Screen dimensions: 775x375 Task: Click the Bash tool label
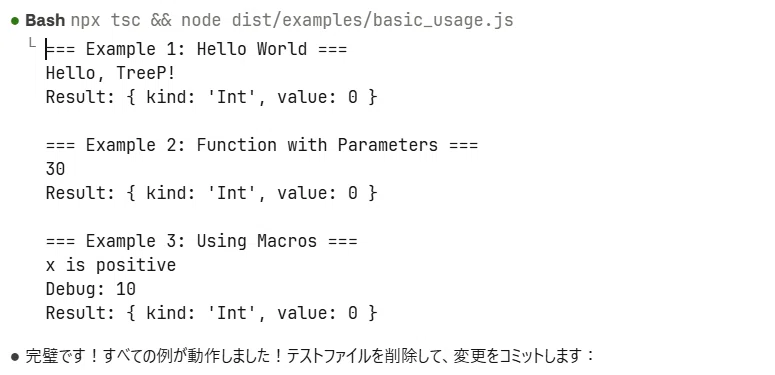[x=45, y=21]
